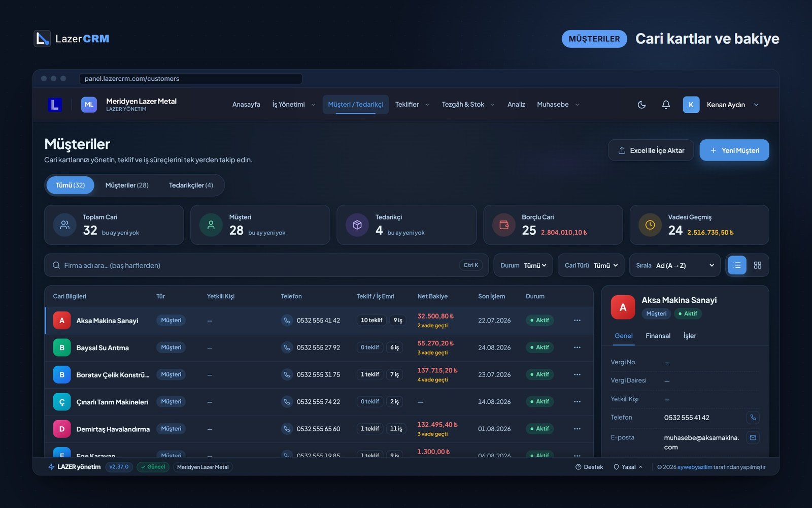Click the browser address bar URL

click(x=191, y=79)
